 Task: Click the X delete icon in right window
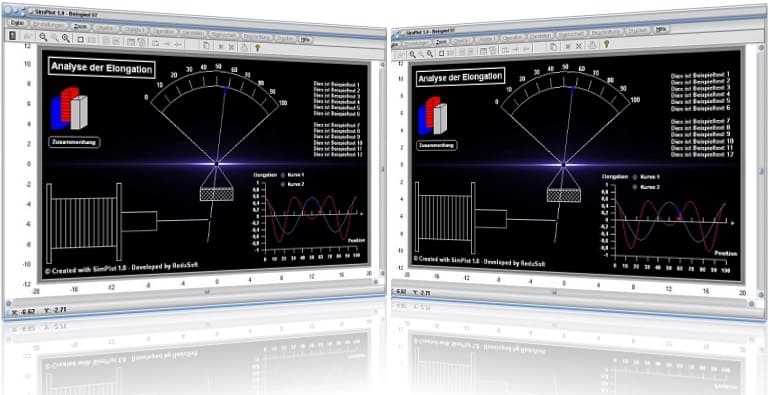point(579,46)
